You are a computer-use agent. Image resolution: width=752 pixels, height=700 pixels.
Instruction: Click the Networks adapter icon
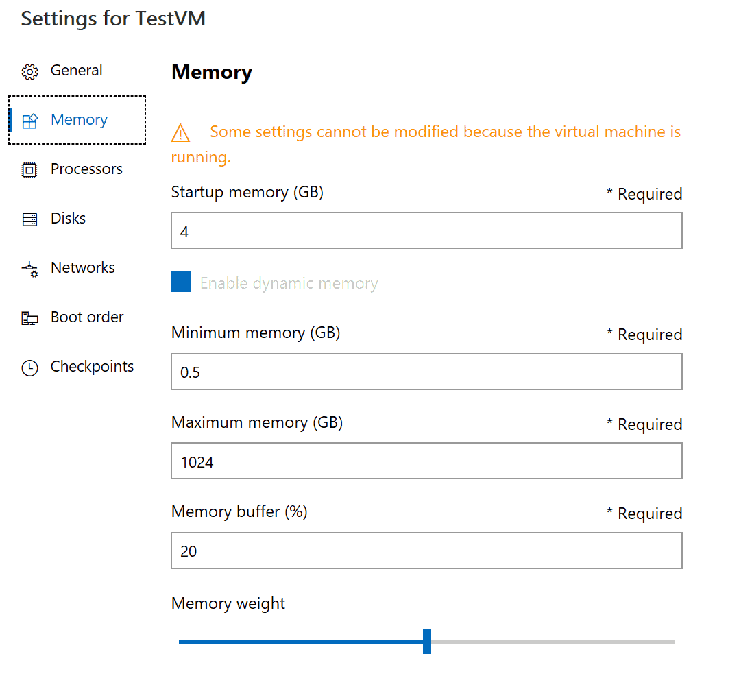pyautogui.click(x=29, y=269)
